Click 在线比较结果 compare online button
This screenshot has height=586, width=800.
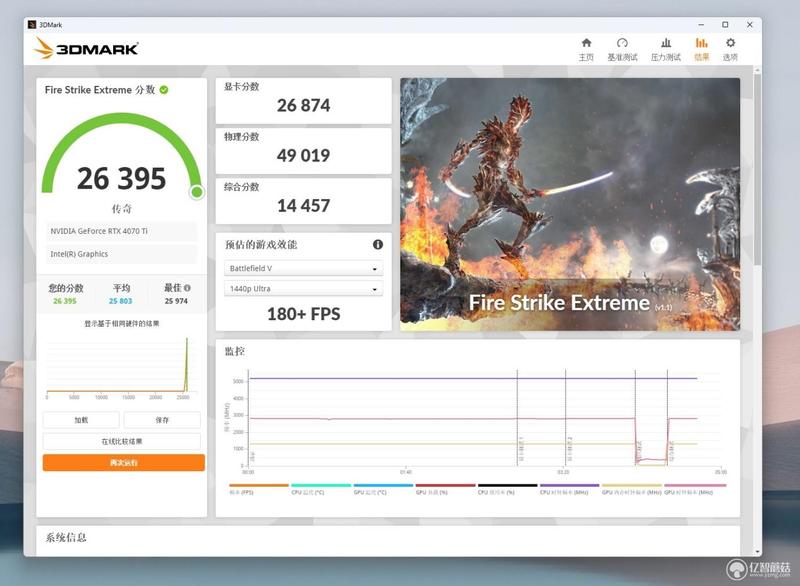coord(121,441)
